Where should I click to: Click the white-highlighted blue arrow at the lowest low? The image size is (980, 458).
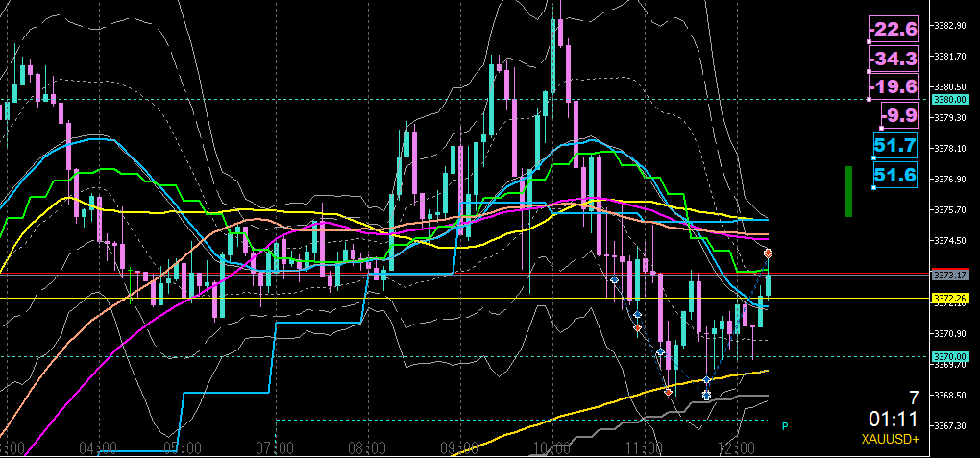coord(706,395)
